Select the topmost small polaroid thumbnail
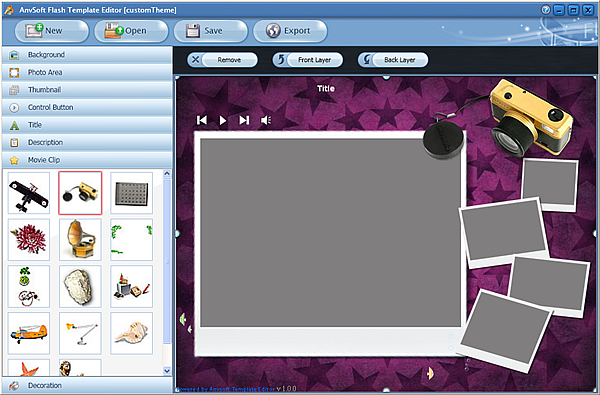 pos(550,184)
